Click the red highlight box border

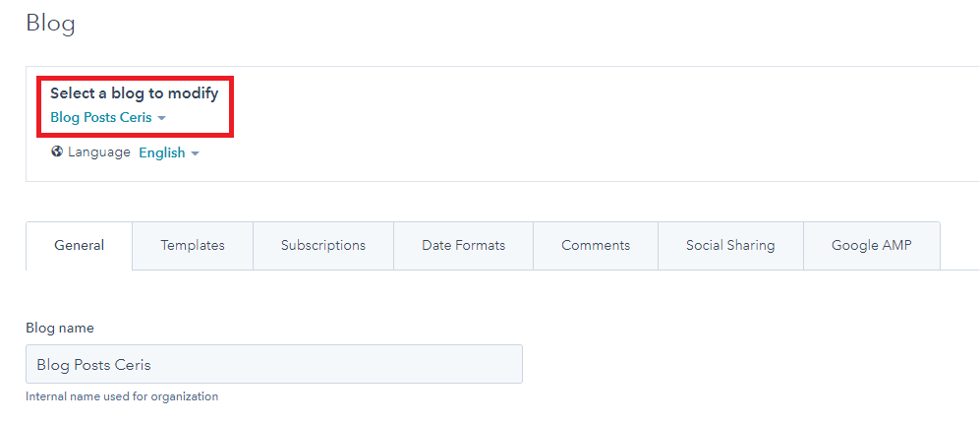[229, 106]
